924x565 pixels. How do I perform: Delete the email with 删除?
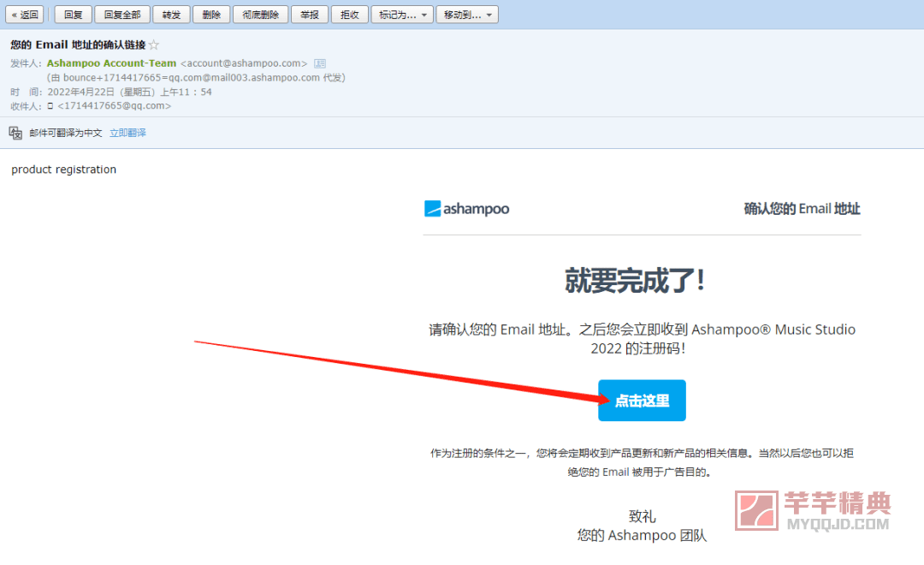click(211, 15)
